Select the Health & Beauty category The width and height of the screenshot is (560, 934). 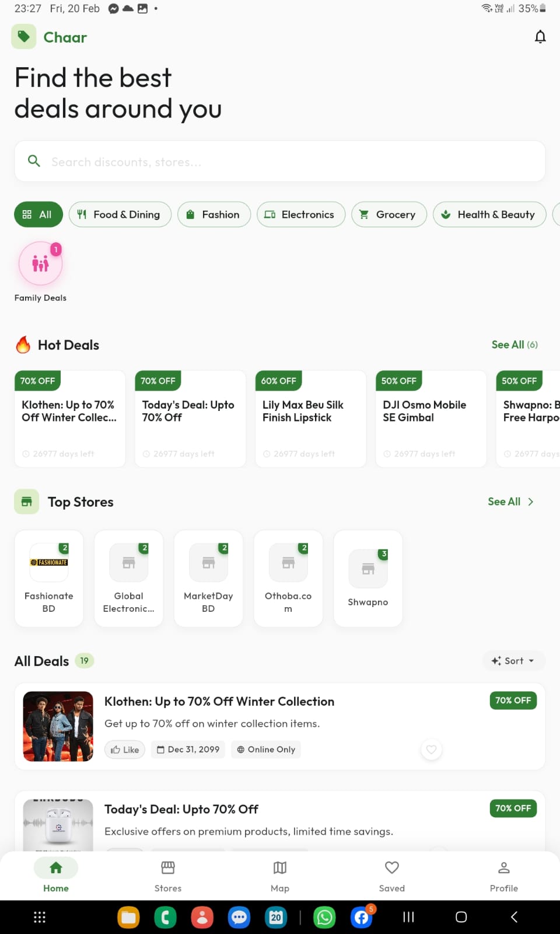(x=489, y=214)
